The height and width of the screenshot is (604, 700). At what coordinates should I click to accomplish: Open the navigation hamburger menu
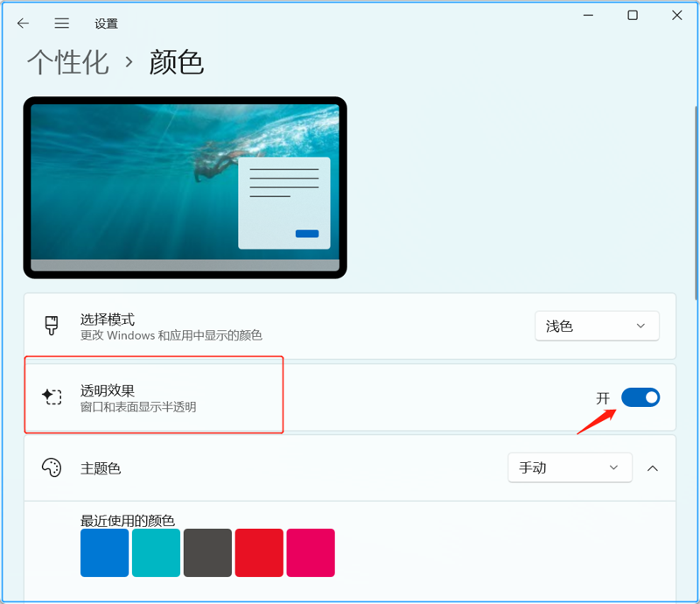pos(61,24)
